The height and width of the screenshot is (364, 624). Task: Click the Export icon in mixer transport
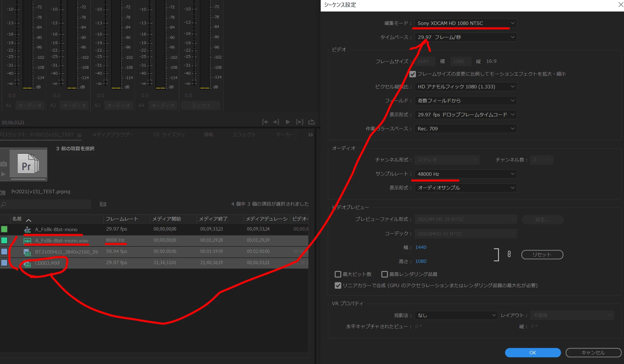(x=311, y=122)
